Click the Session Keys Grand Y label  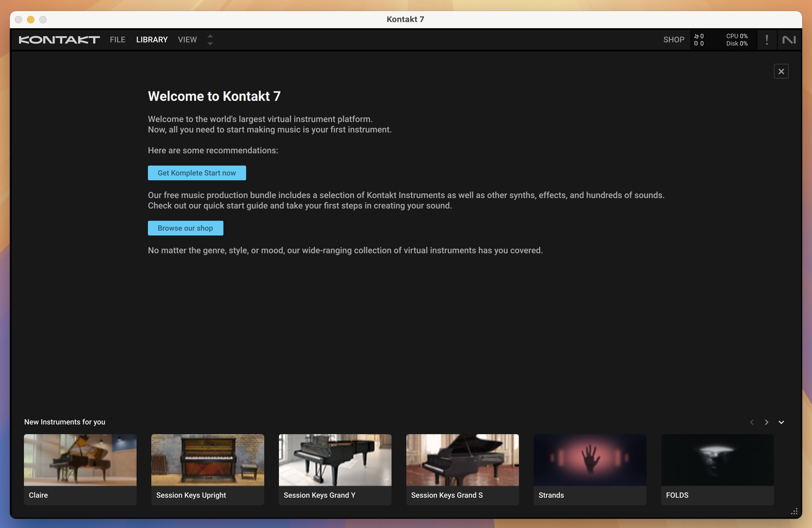pyautogui.click(x=319, y=495)
